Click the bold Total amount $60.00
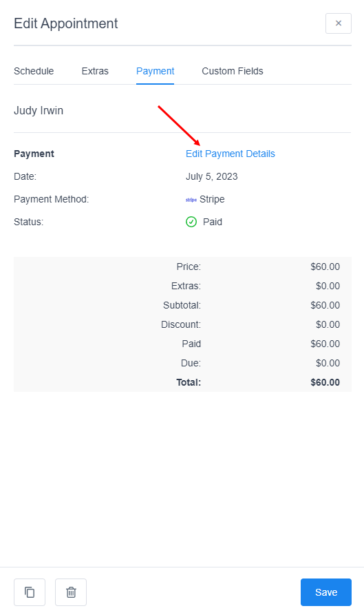This screenshot has height=615, width=364. coord(325,382)
